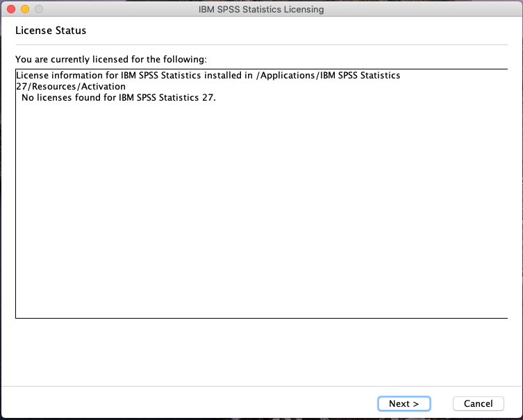Click the Next > button

point(404,403)
